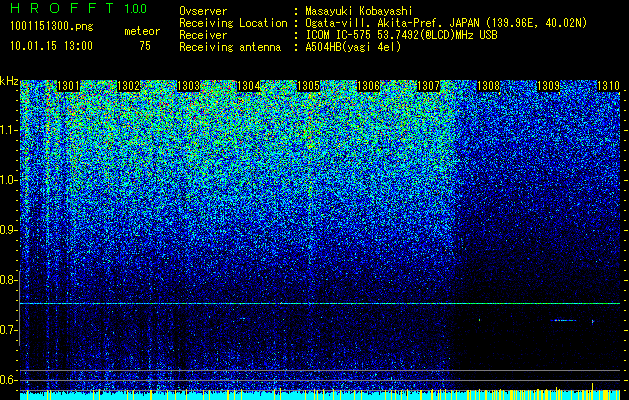Click the cyan signal level bar at bottom

pyautogui.click(x=320, y=395)
